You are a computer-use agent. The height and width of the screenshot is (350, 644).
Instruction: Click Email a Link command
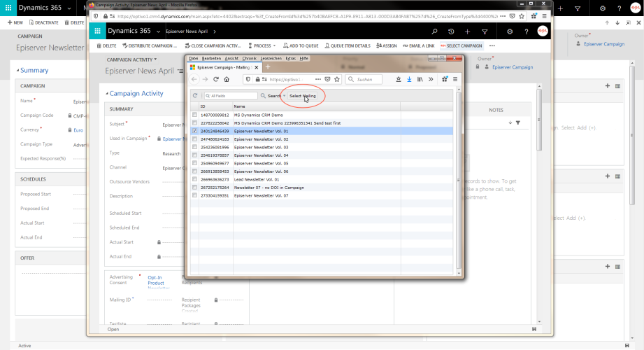click(x=419, y=45)
